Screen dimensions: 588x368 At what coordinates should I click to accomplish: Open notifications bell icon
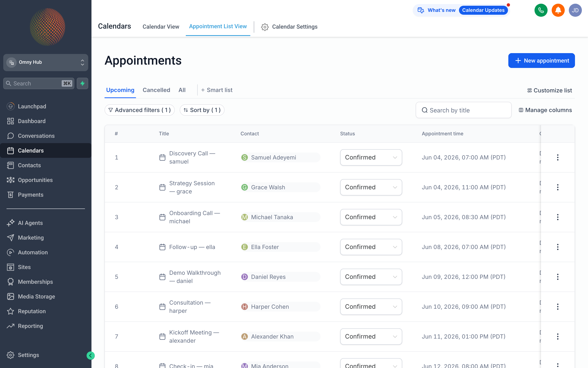[558, 10]
